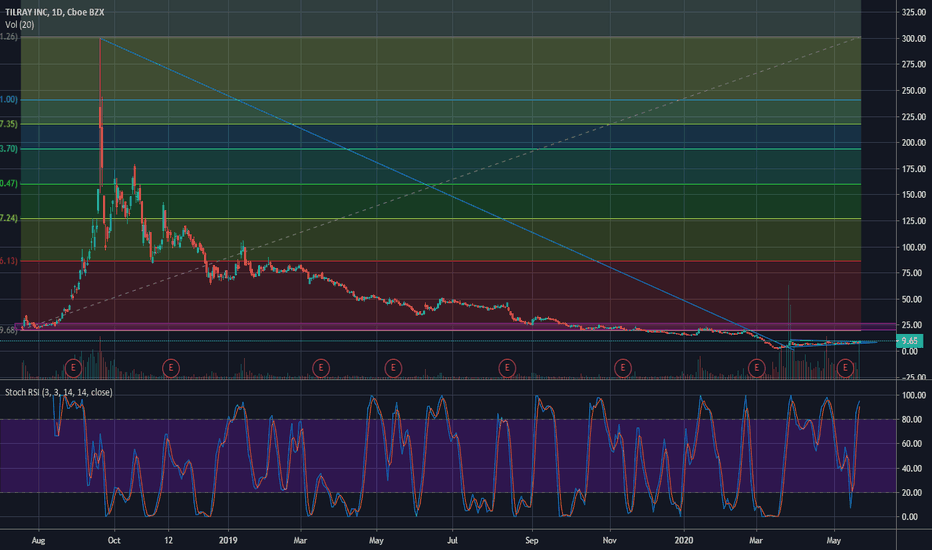Select the Stoch RSI (3, 3, 14, 14, close) label
This screenshot has width=932, height=550.
(x=59, y=392)
